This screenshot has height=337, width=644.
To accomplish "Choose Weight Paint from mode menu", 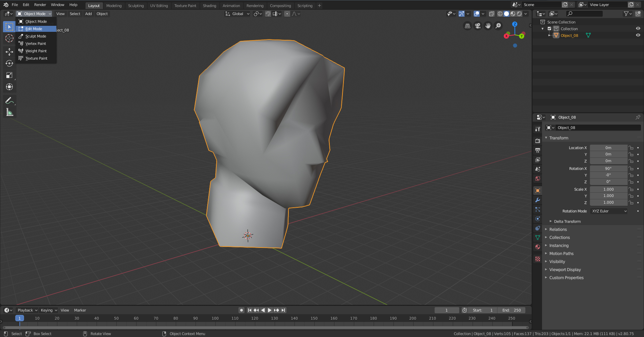I will pyautogui.click(x=36, y=51).
